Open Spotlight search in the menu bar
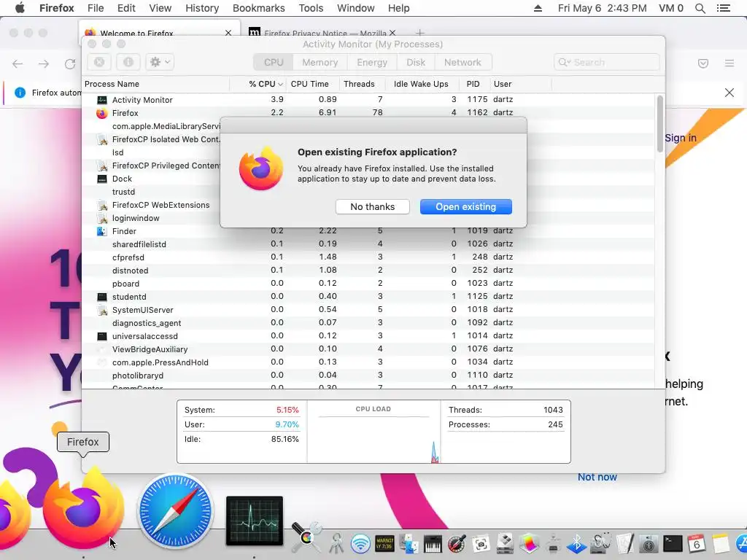 coord(700,8)
